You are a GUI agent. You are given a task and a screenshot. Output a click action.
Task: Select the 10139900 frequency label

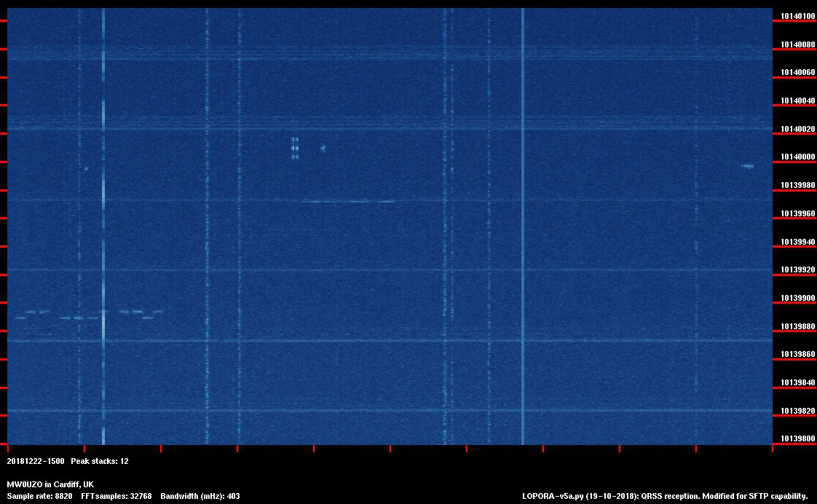click(797, 299)
